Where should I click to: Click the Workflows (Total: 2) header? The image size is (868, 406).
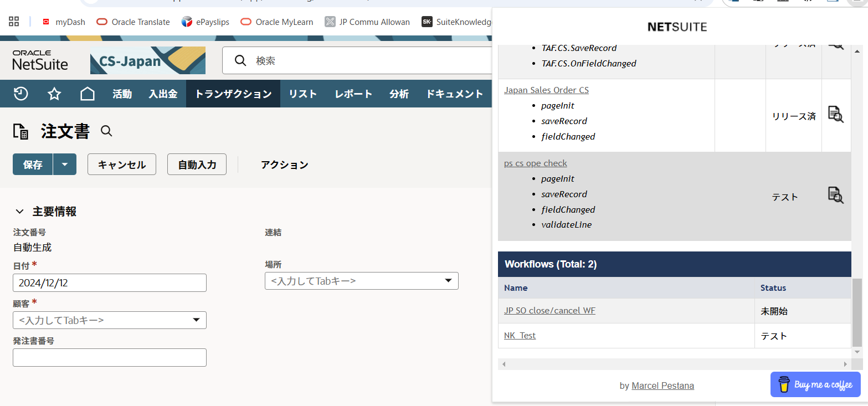(x=674, y=264)
